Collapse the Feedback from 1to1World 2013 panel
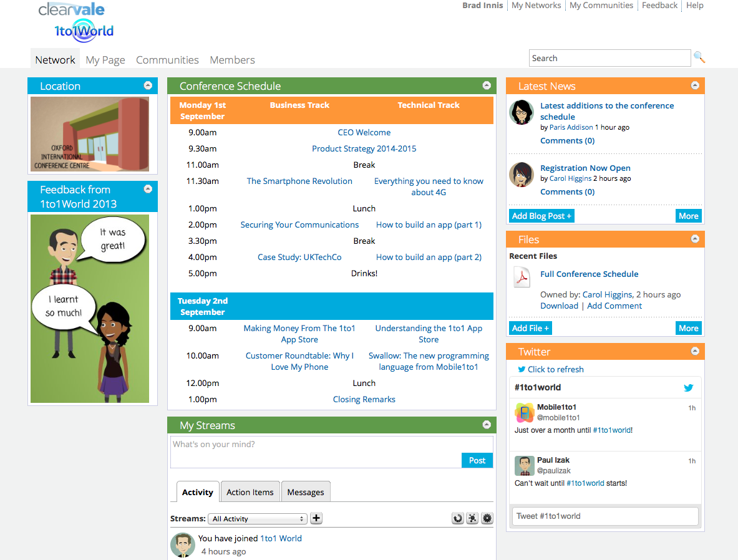Image resolution: width=738 pixels, height=560 pixels. pos(148,189)
